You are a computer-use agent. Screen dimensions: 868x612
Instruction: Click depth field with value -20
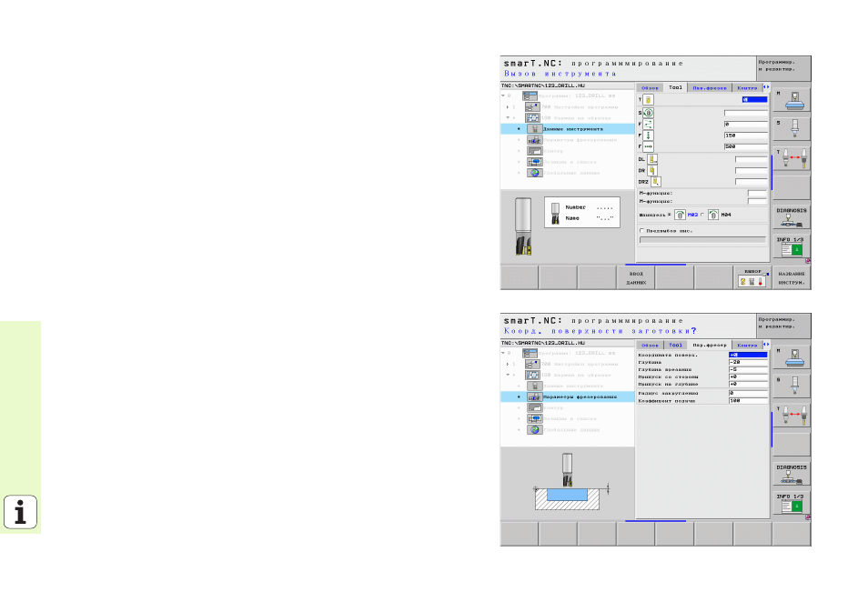749,362
